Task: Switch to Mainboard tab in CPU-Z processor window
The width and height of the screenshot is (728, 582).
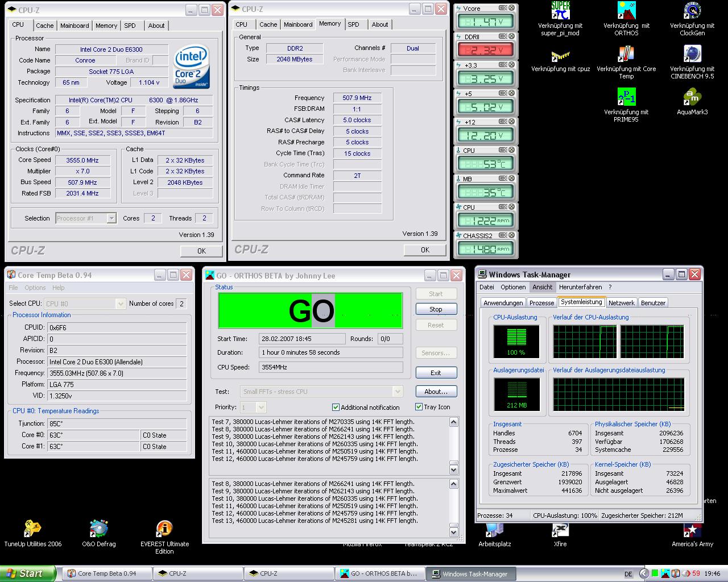Action: pos(75,26)
